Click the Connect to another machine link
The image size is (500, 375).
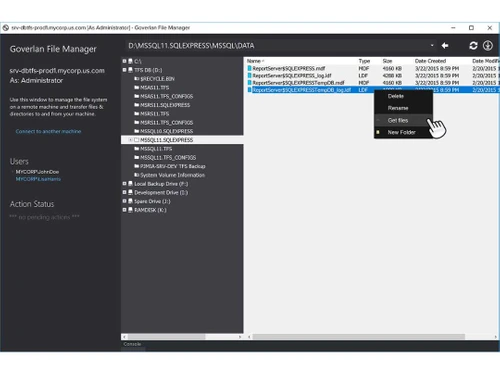48,131
